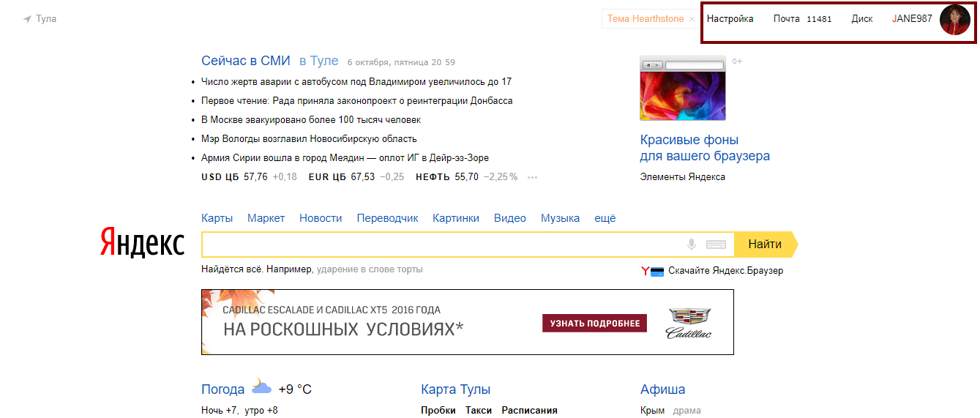
Task: Click the НЕФТЬ oil price
Action: (466, 177)
